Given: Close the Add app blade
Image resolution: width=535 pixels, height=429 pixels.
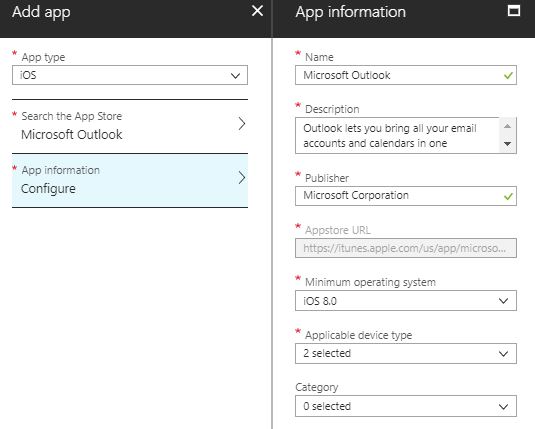Looking at the screenshot, I should [x=257, y=11].
